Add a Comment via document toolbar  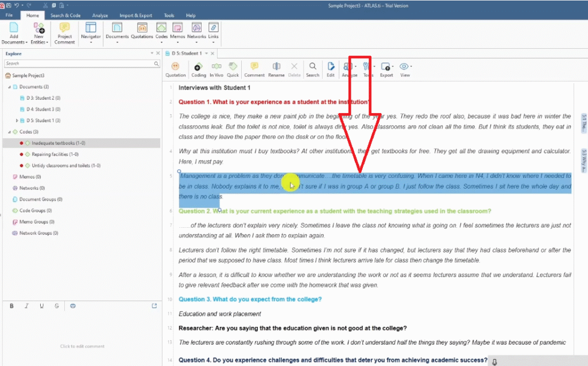[x=254, y=69]
